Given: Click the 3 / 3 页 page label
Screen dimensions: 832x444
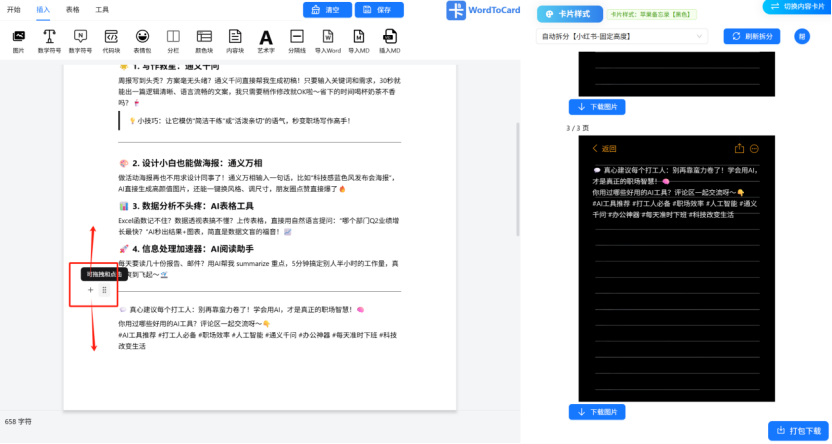Looking at the screenshot, I should [577, 128].
